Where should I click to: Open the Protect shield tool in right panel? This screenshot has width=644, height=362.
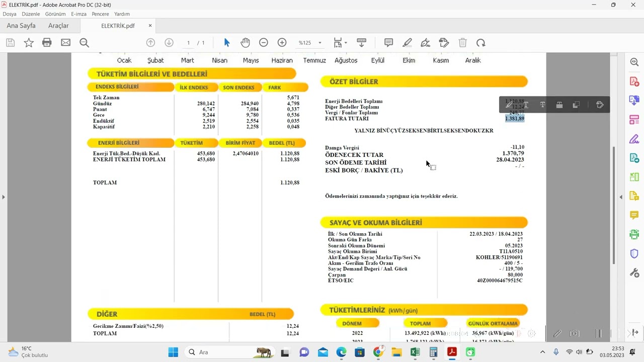(x=634, y=254)
